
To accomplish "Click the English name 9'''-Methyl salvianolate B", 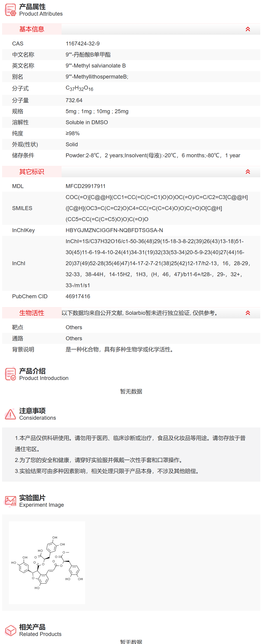I will pos(96,65).
